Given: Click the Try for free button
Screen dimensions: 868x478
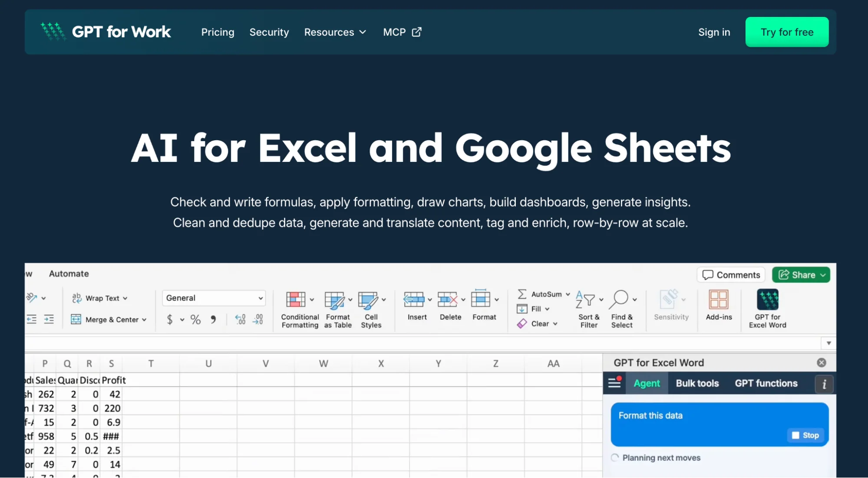Looking at the screenshot, I should tap(787, 32).
